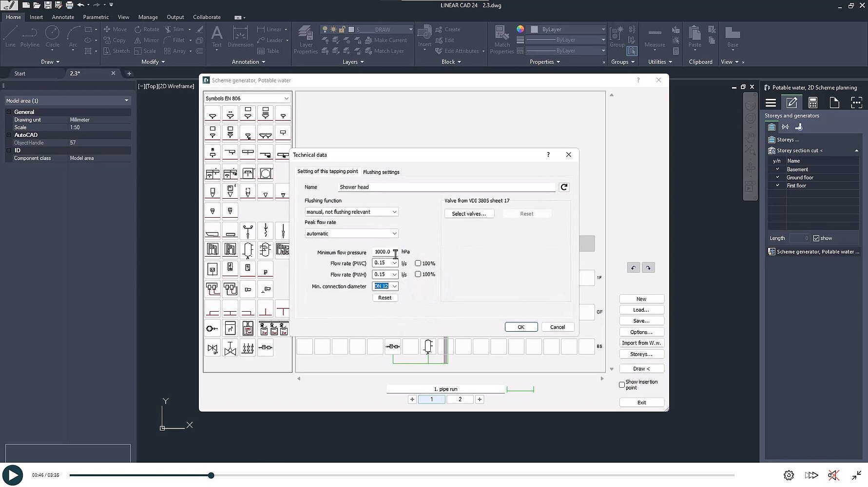This screenshot has height=487, width=868.
Task: Click the refresh icon beside Name field
Action: click(x=564, y=187)
